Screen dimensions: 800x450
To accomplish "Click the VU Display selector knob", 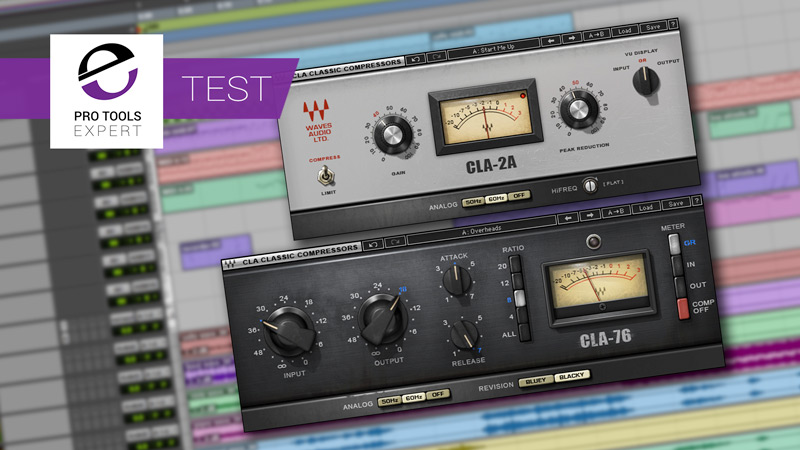I will (645, 81).
